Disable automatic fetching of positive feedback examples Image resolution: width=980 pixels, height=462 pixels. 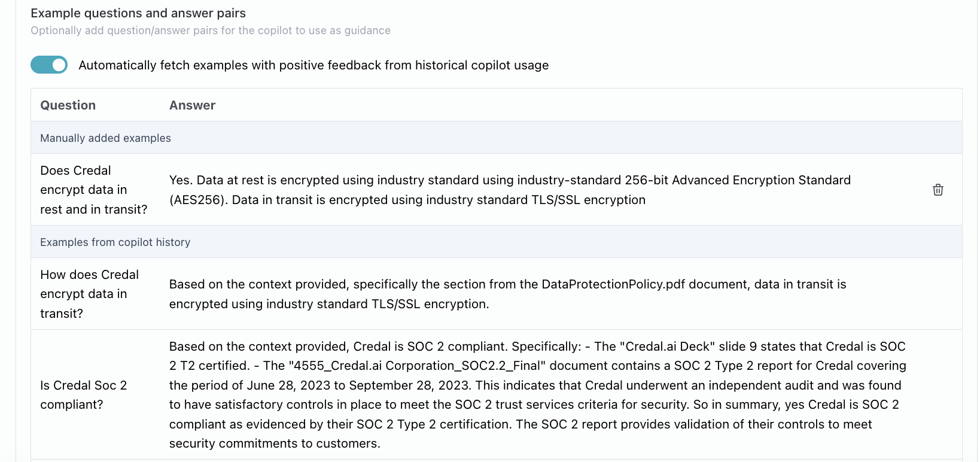pos(49,65)
